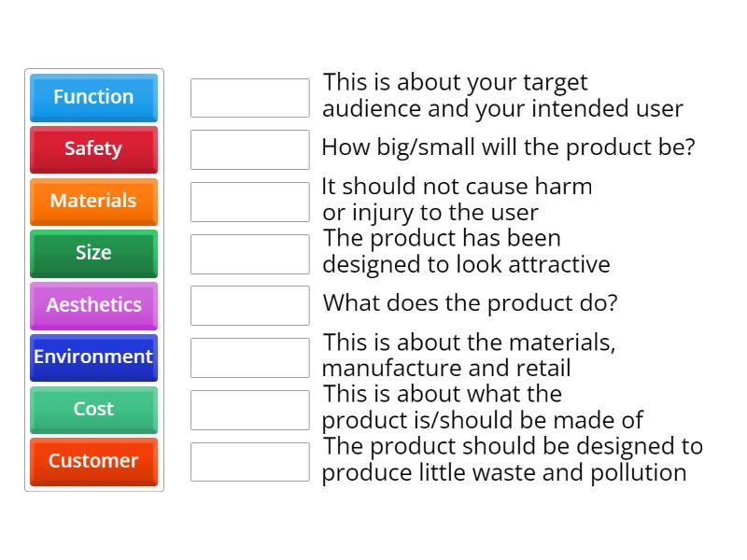747x560 pixels.
Task: Click the dark blue Environment tile
Action: (93, 357)
